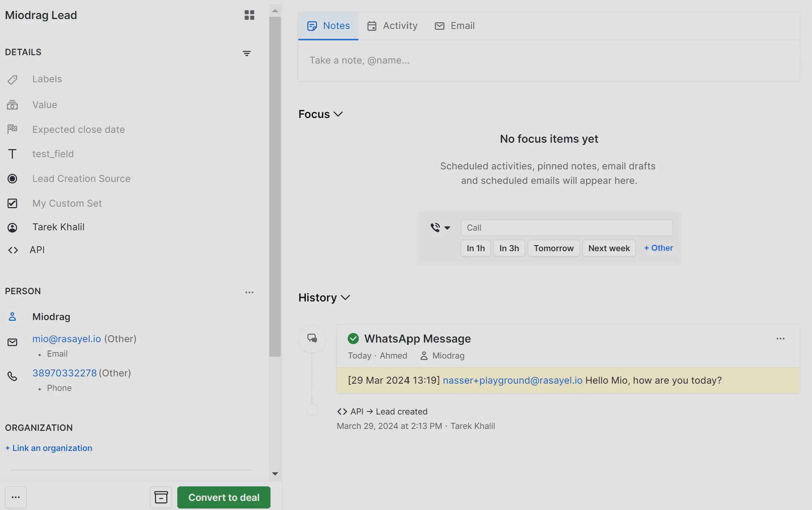The width and height of the screenshot is (812, 510).
Task: Switch to the Email tab
Action: pos(455,26)
